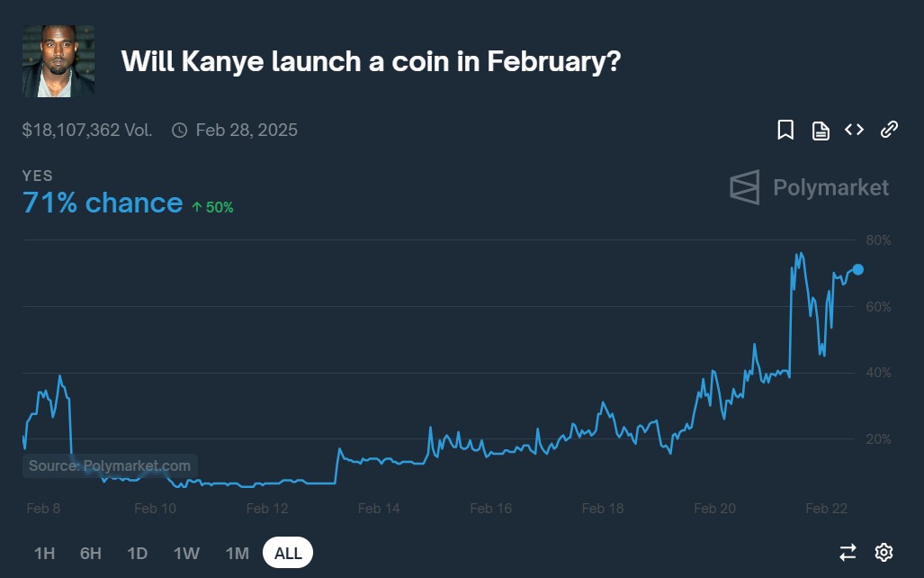
Task: Click the Source: Polymarket.com attribution
Action: [x=110, y=466]
